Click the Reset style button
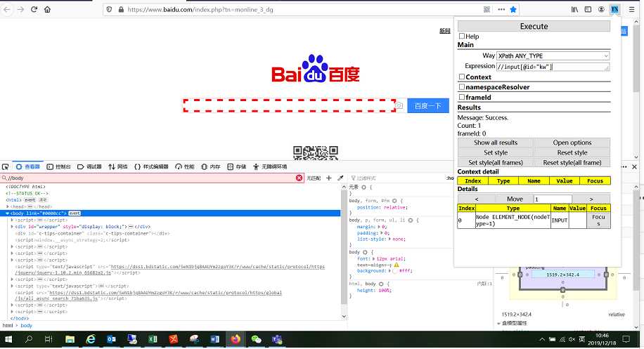The width and height of the screenshot is (644, 349). 572,152
